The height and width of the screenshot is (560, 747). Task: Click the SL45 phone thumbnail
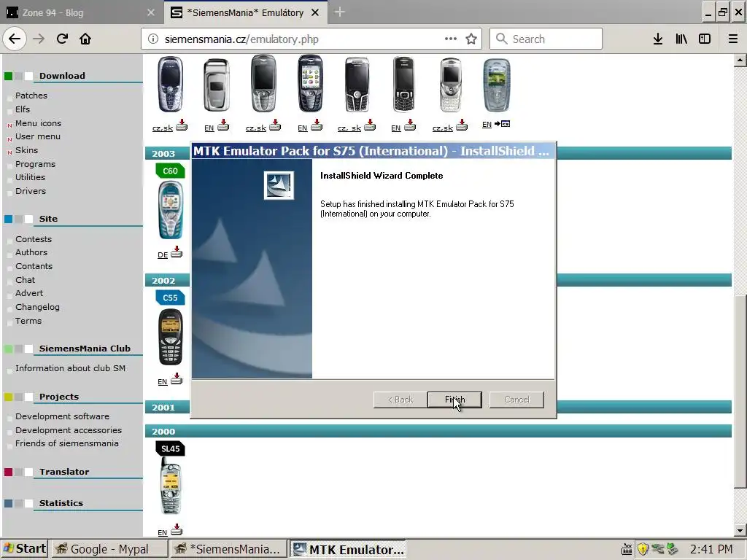(171, 486)
